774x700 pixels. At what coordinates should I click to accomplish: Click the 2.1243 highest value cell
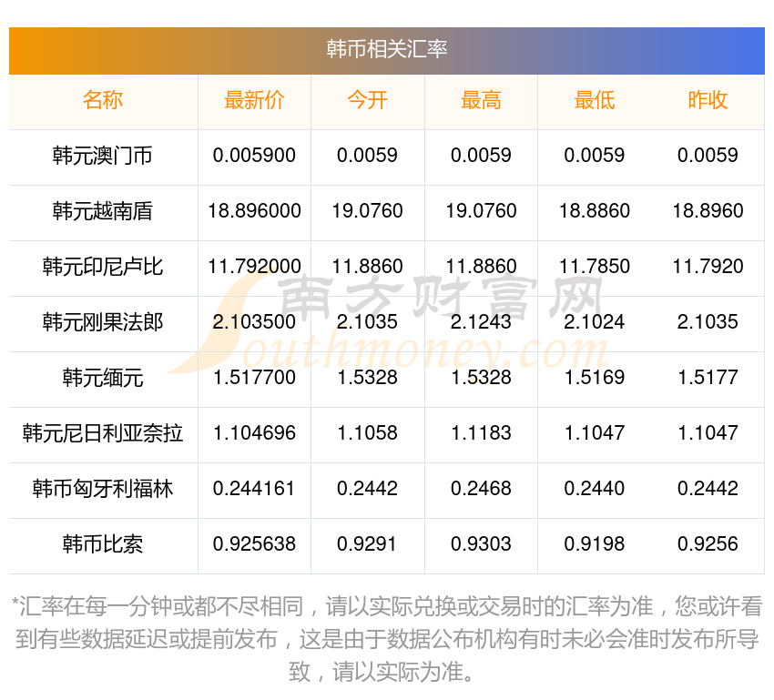(481, 322)
